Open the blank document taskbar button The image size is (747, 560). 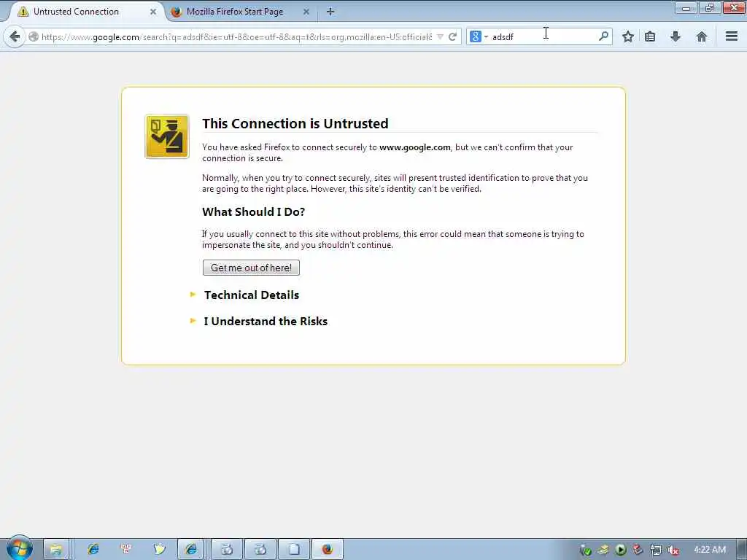tap(294, 550)
